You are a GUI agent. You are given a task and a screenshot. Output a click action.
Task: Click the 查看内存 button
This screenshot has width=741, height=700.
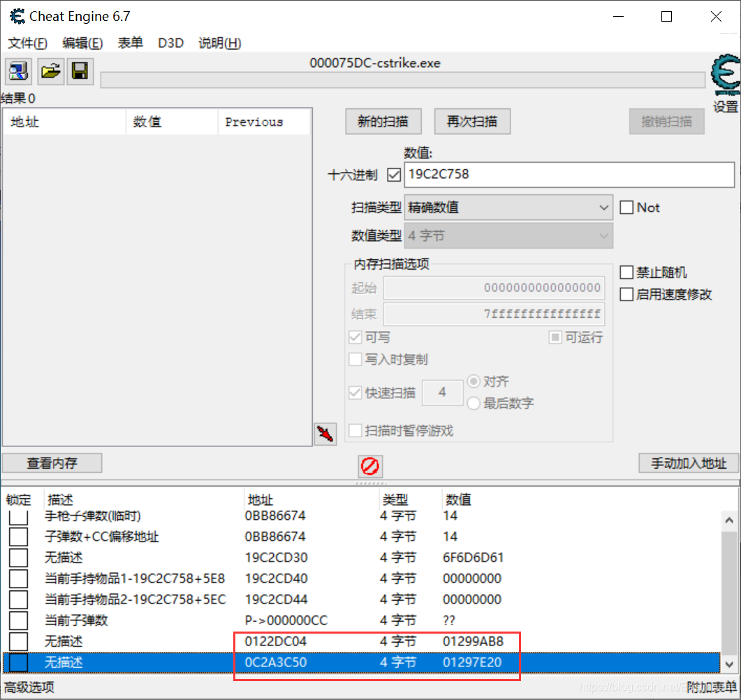[x=52, y=462]
